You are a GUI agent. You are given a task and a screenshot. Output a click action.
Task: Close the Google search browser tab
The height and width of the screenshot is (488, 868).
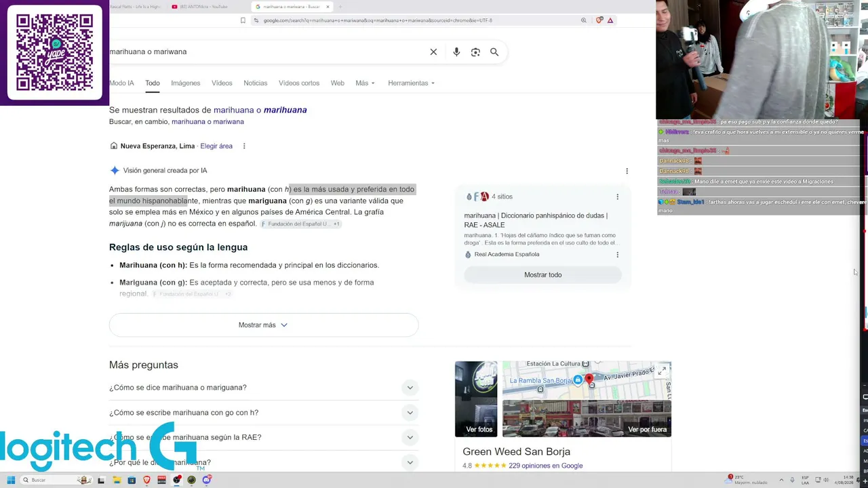(x=328, y=7)
